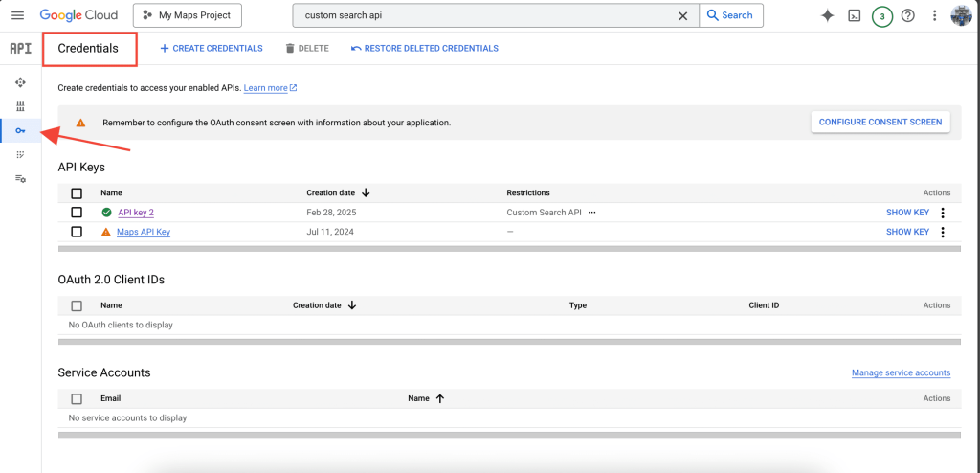
Task: Open the notifications badge showing 3
Action: tap(881, 16)
